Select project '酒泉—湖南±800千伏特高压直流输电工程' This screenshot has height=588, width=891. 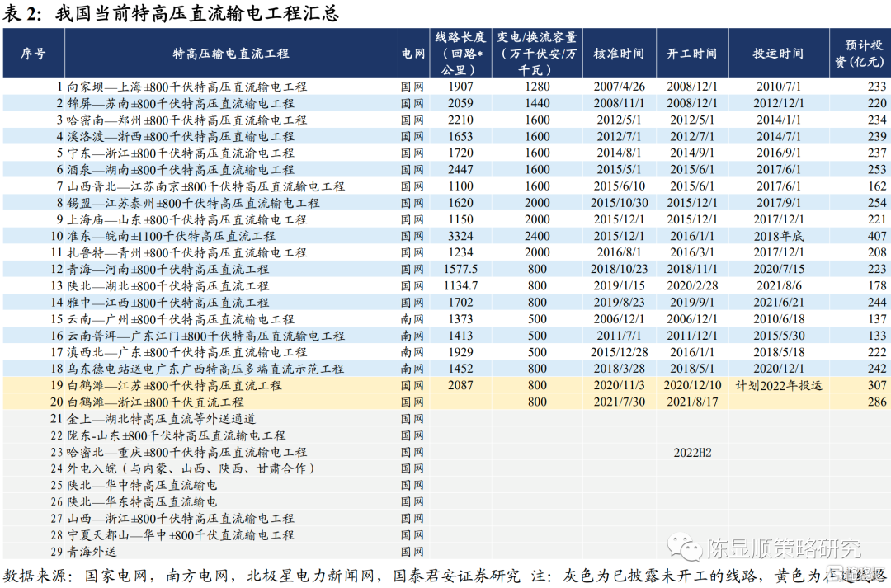tap(181, 170)
